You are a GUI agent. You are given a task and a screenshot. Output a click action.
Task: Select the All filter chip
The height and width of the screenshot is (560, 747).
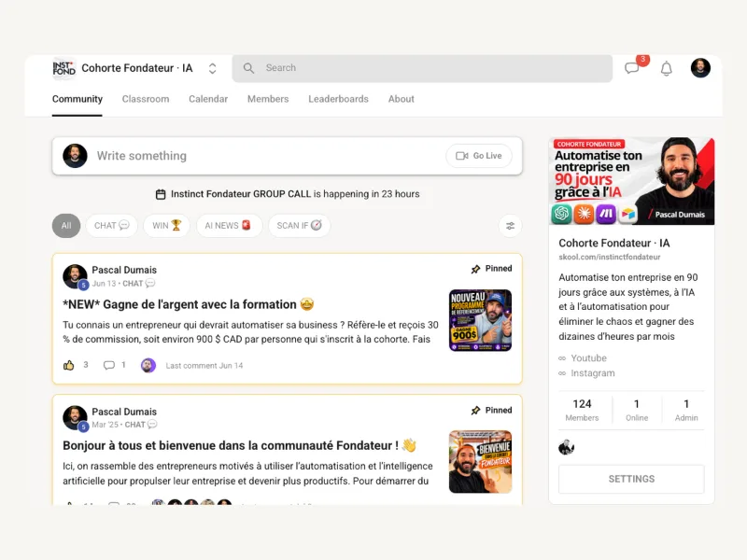66,226
